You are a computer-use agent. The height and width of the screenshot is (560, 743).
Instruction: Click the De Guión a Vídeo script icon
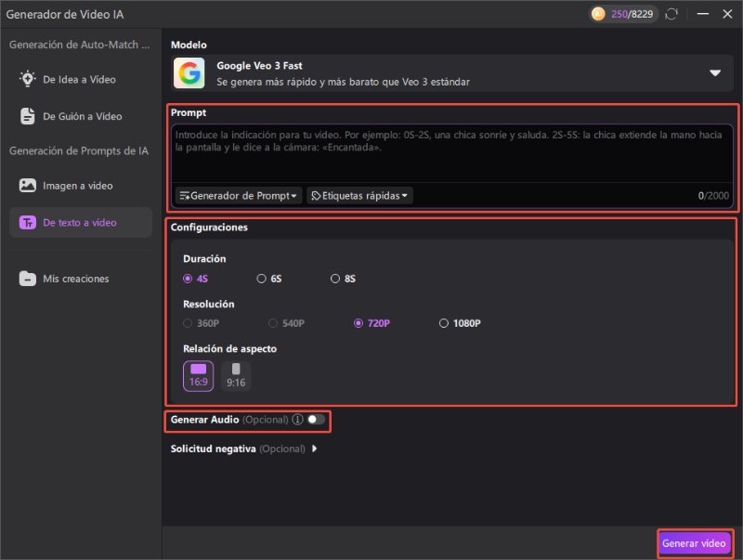[x=27, y=115]
